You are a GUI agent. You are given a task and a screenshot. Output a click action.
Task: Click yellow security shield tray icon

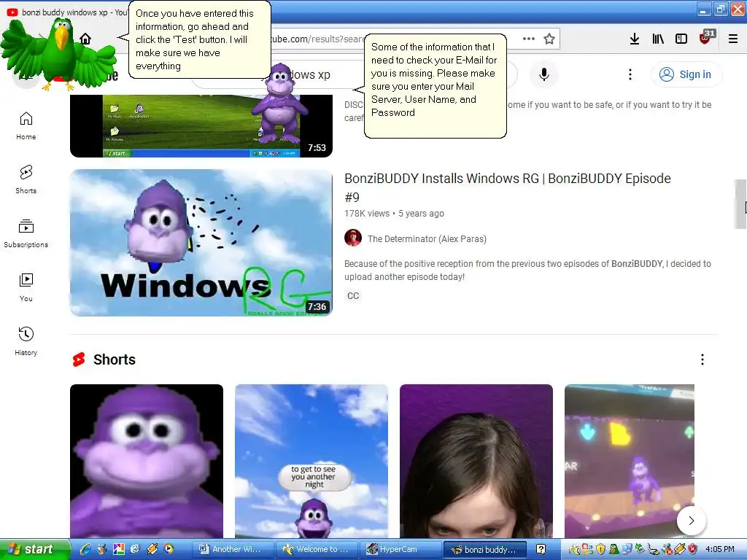(x=601, y=549)
